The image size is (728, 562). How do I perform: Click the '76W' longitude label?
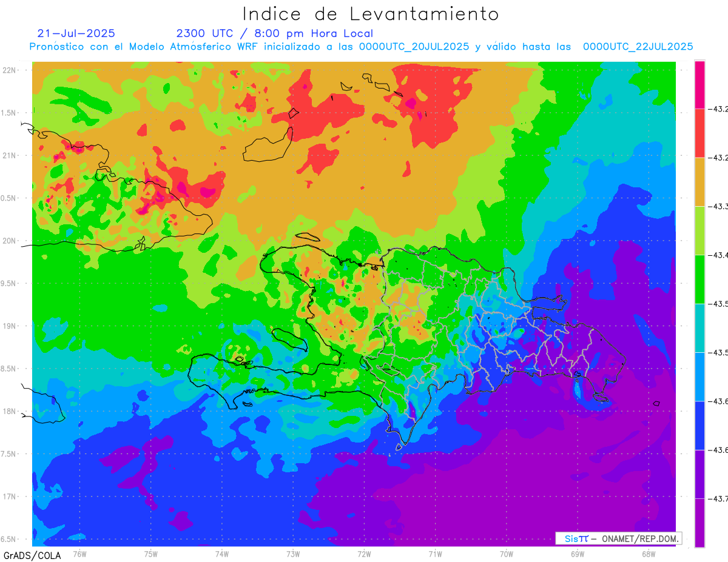(79, 554)
